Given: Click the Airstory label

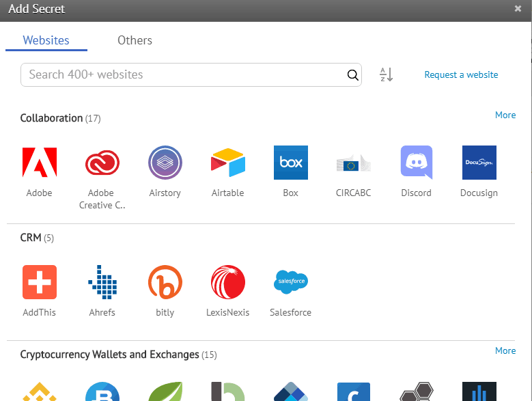Looking at the screenshot, I should (165, 193).
